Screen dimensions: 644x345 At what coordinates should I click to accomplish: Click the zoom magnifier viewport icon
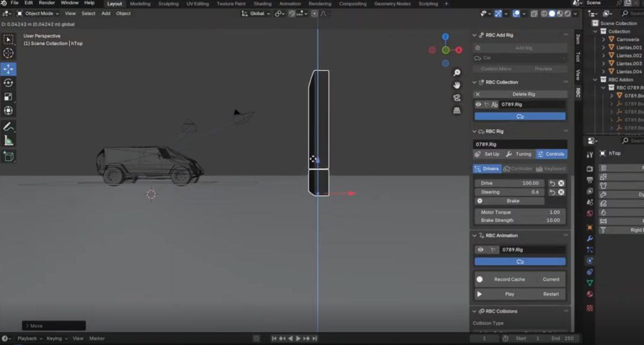[x=457, y=73]
